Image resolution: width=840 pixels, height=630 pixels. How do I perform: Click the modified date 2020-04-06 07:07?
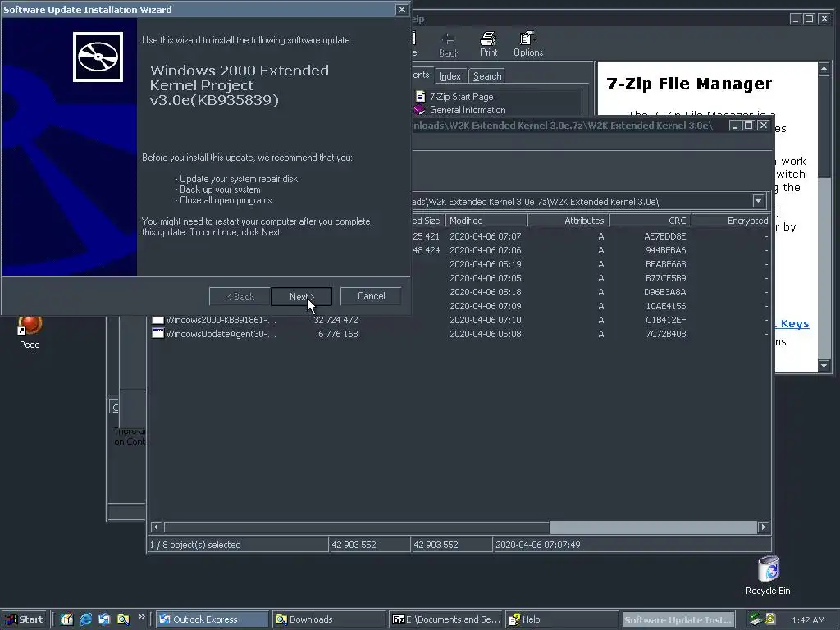pos(486,236)
